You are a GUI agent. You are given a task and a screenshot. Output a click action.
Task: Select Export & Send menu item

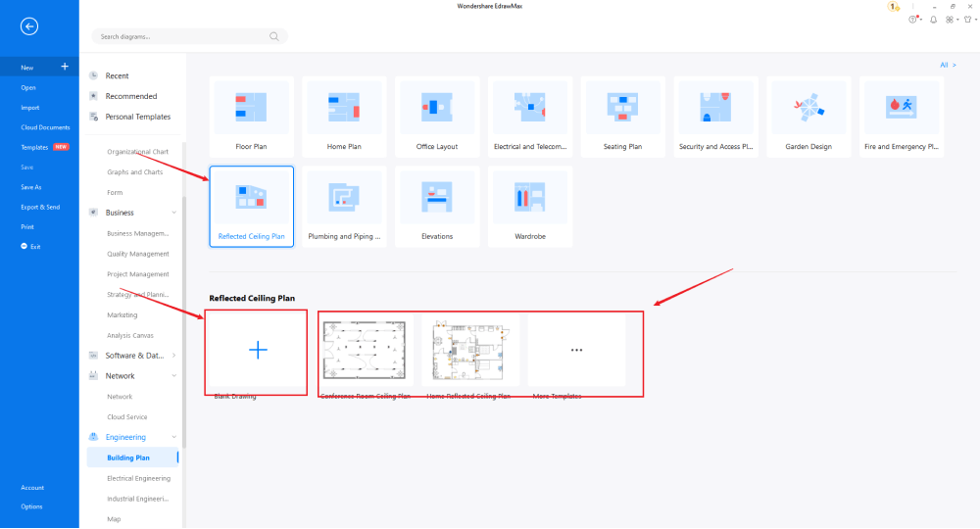(x=40, y=207)
